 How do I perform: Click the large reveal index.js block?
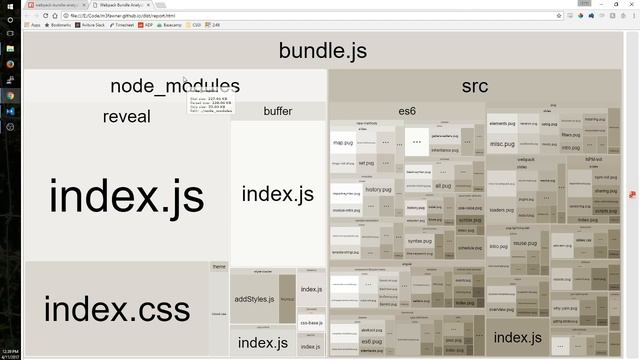tap(127, 196)
